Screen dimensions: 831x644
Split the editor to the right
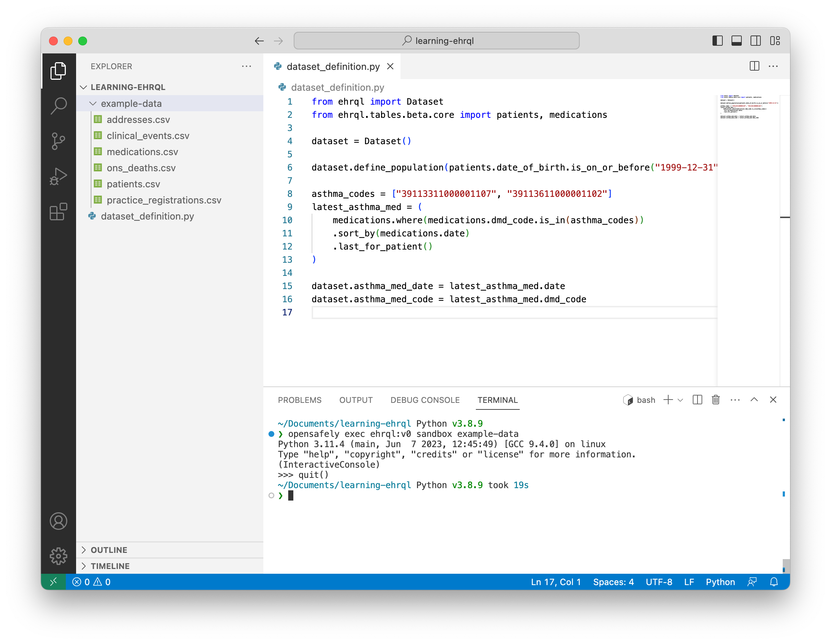[754, 66]
